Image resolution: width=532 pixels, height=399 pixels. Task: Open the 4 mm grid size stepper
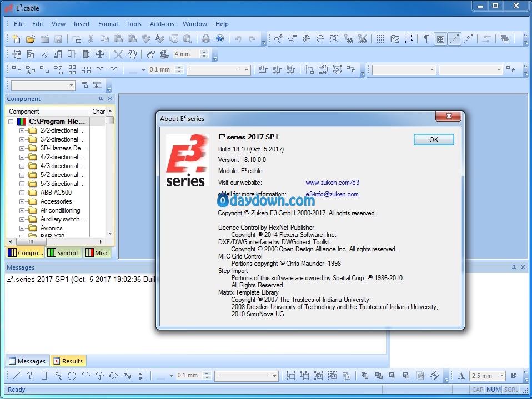pyautogui.click(x=204, y=54)
